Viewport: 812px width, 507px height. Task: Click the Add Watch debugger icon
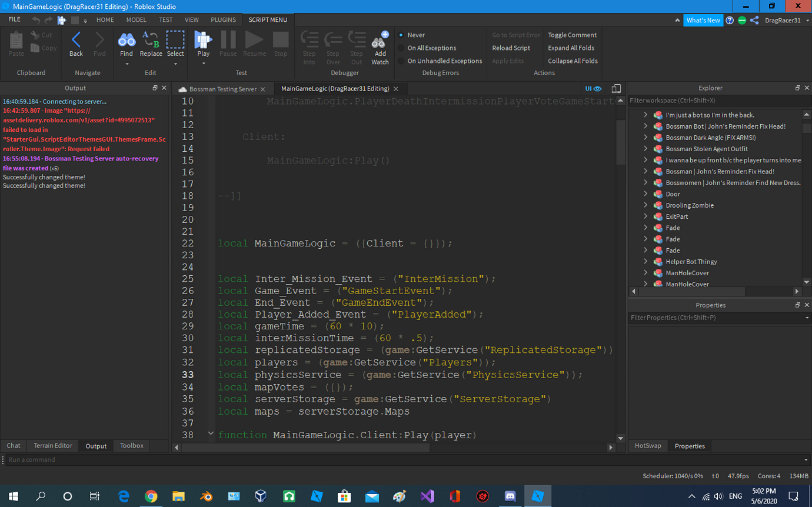(x=380, y=44)
